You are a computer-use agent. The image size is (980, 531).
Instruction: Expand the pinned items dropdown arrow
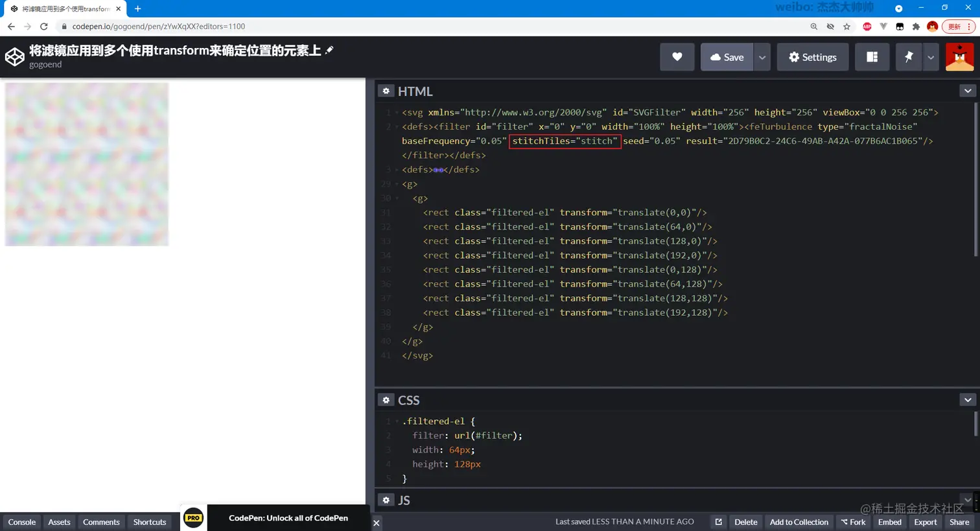(931, 57)
